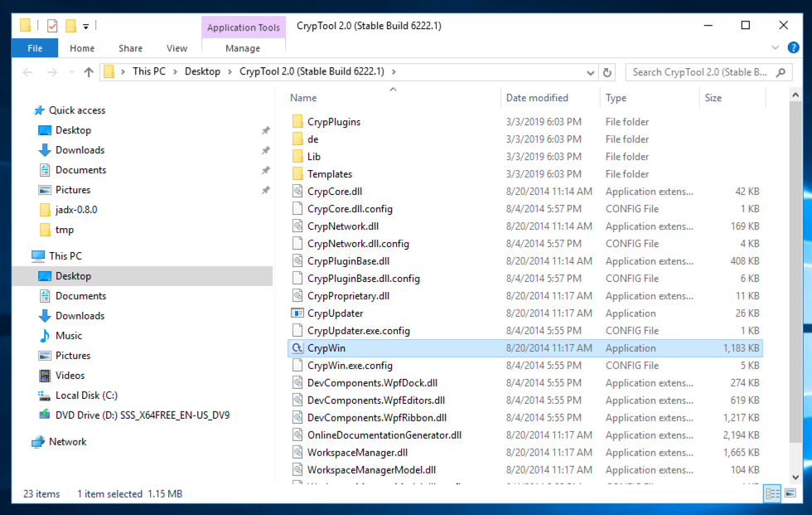Click the Back navigation arrow
Screen dimensions: 812x515
pos(28,72)
